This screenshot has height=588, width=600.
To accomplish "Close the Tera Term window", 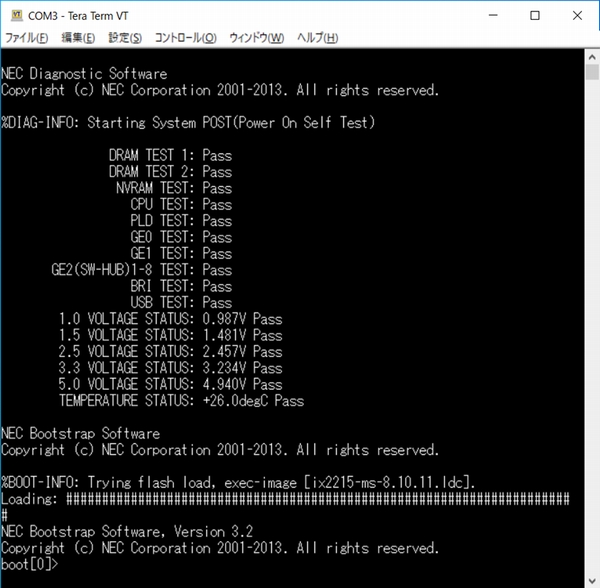I will pos(577,16).
